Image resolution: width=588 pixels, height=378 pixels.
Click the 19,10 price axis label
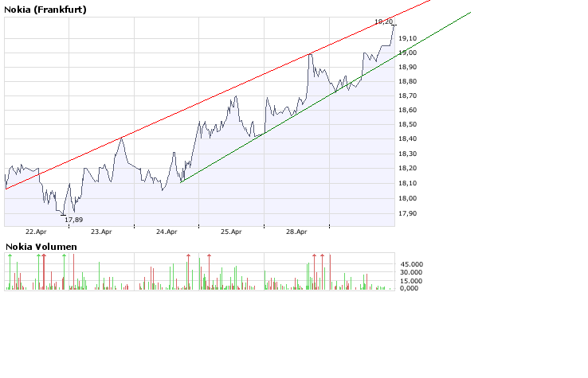tap(408, 38)
